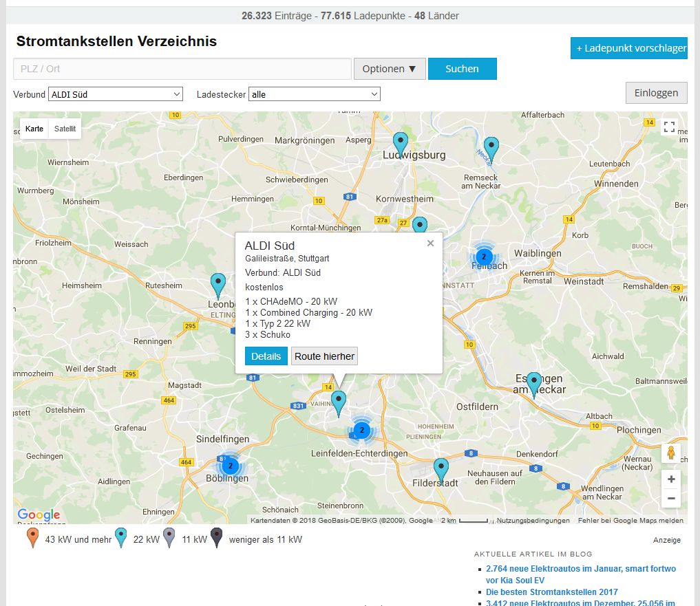Click the Google logo on the map
Viewport: 700px width, 606px height.
point(39,515)
